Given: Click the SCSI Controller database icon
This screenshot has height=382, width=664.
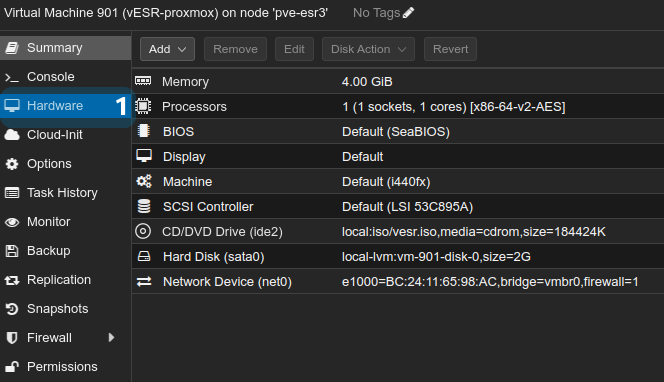Looking at the screenshot, I should (x=144, y=206).
